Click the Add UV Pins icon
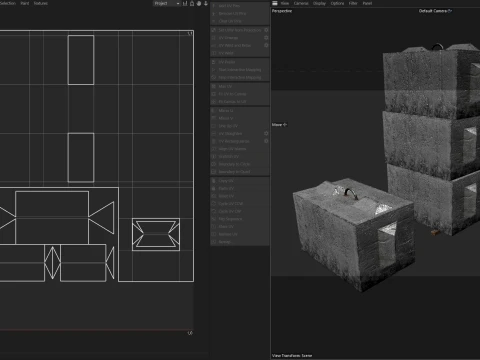The height and width of the screenshot is (360, 480). (214, 6)
